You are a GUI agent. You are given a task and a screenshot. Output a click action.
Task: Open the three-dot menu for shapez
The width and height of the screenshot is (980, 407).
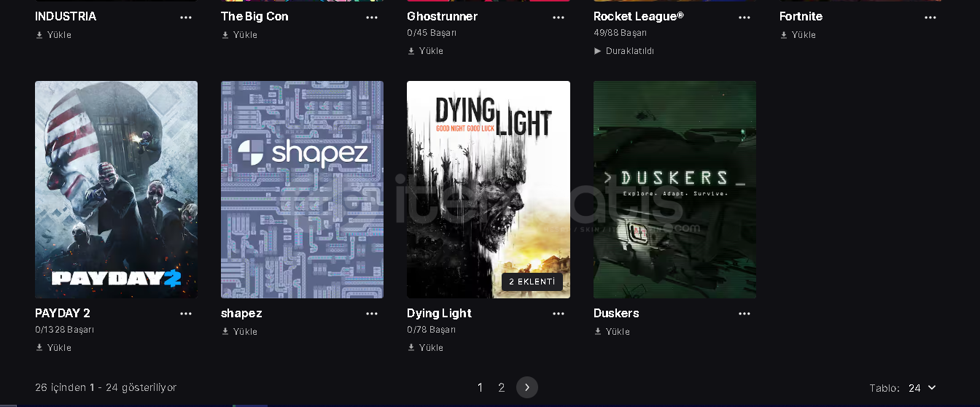tap(372, 314)
